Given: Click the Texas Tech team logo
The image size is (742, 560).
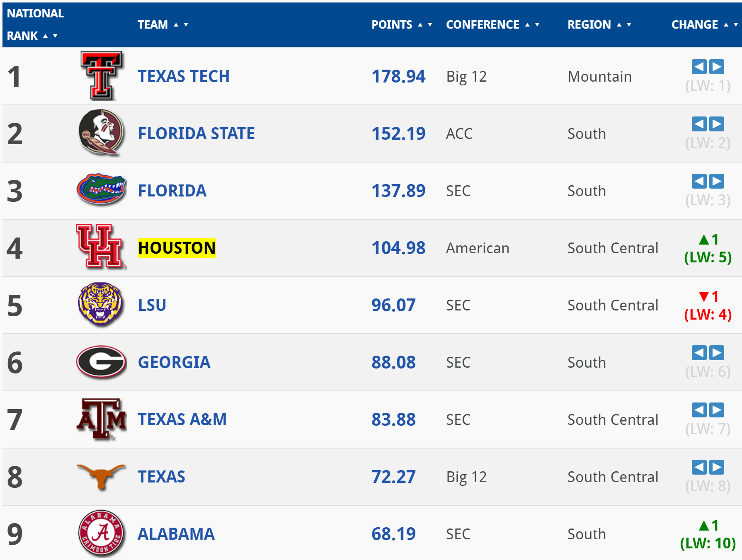Looking at the screenshot, I should tap(102, 76).
